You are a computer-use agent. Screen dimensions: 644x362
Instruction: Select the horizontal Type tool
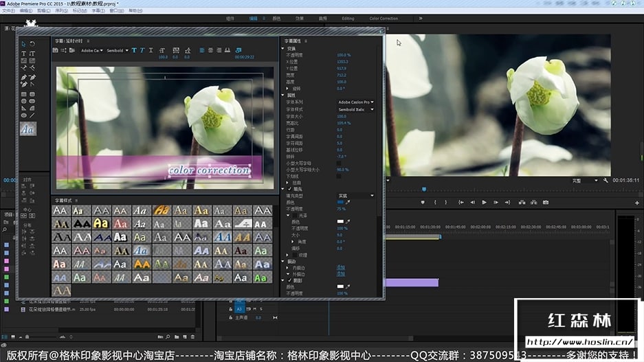click(23, 54)
